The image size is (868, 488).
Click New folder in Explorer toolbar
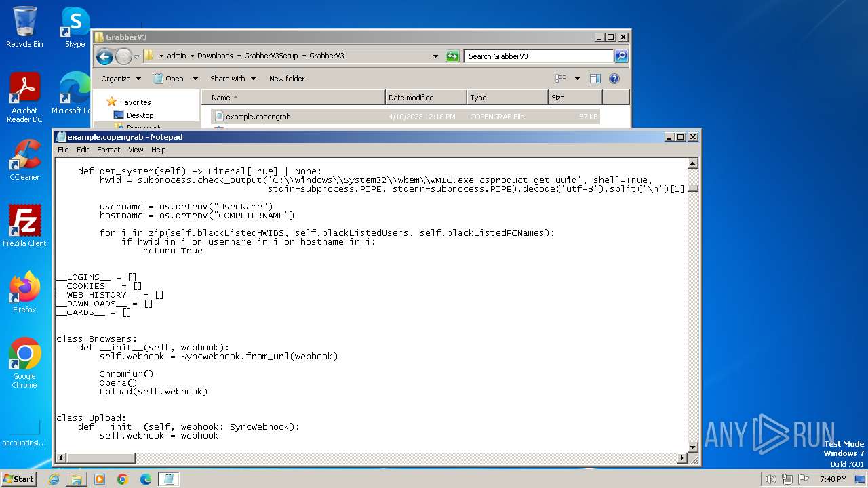(287, 79)
